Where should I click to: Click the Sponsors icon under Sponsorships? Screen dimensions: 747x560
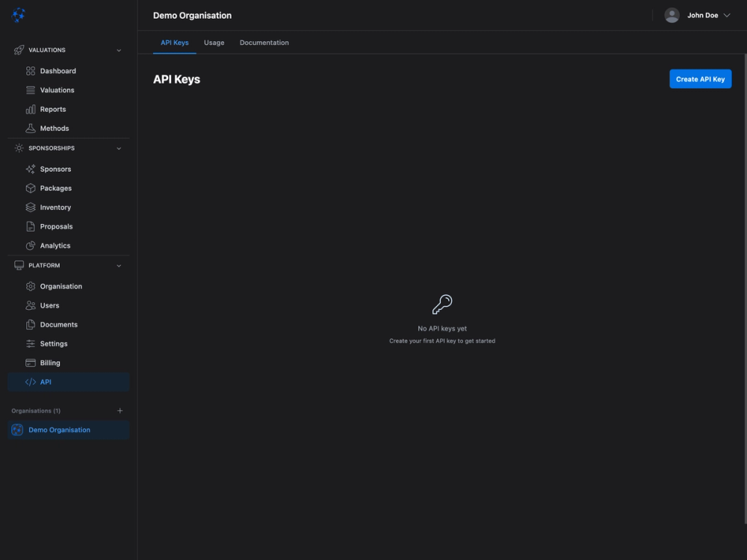pos(30,169)
